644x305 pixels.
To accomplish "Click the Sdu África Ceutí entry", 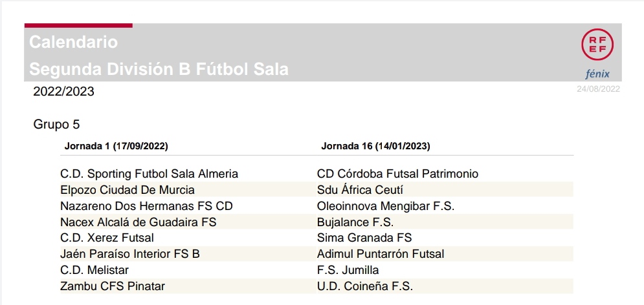I will (360, 190).
